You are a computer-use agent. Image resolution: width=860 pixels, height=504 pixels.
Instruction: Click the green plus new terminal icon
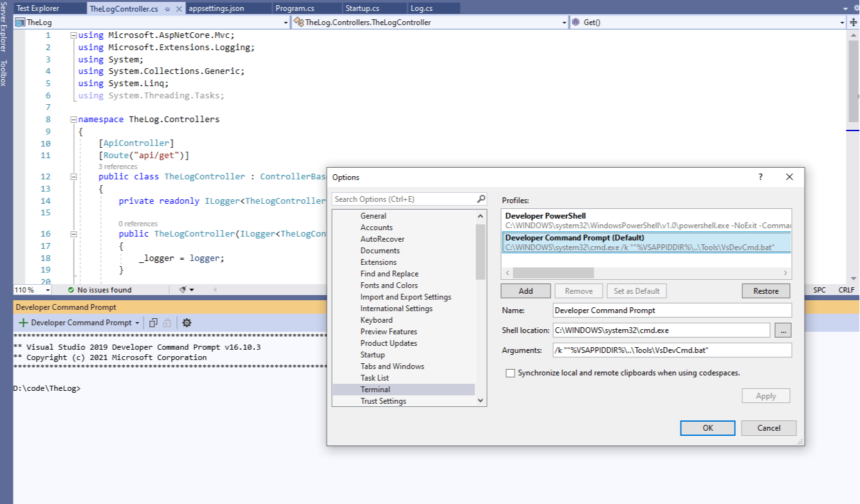point(23,323)
